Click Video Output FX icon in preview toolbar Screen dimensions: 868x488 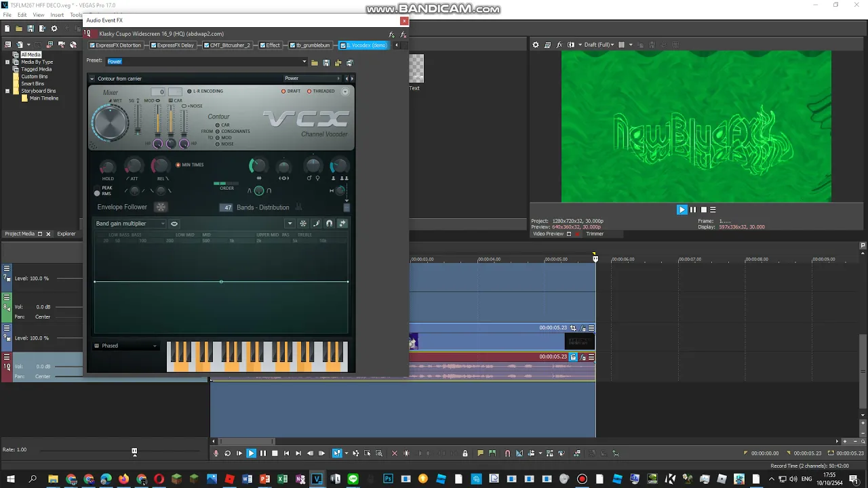[x=559, y=45]
